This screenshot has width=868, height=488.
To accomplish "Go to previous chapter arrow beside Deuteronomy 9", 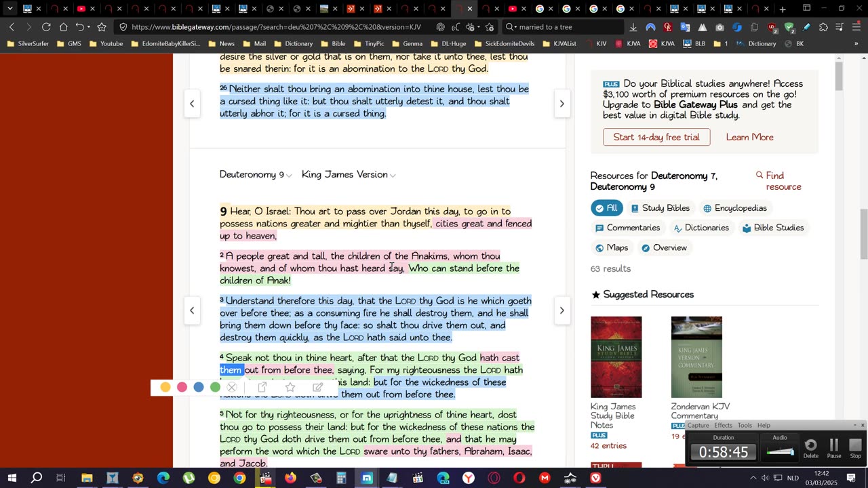I will coord(192,310).
